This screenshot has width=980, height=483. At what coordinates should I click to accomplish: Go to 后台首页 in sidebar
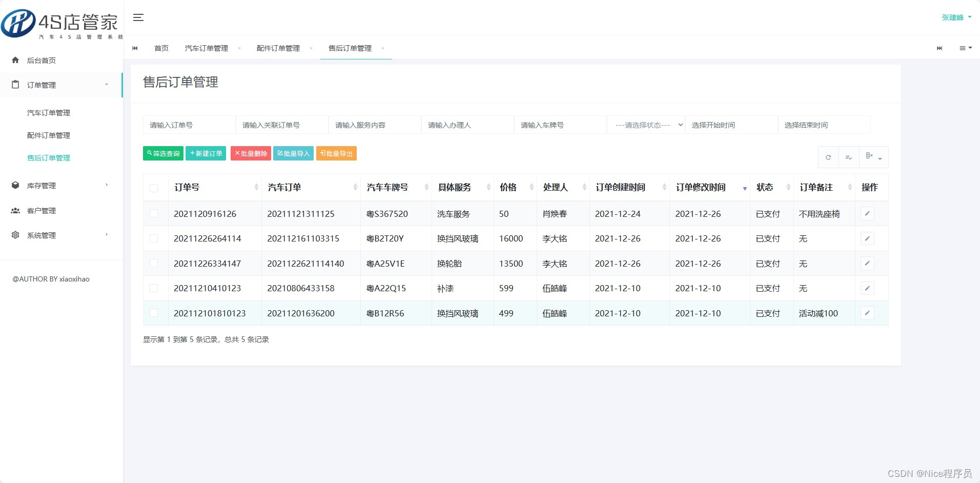(42, 61)
